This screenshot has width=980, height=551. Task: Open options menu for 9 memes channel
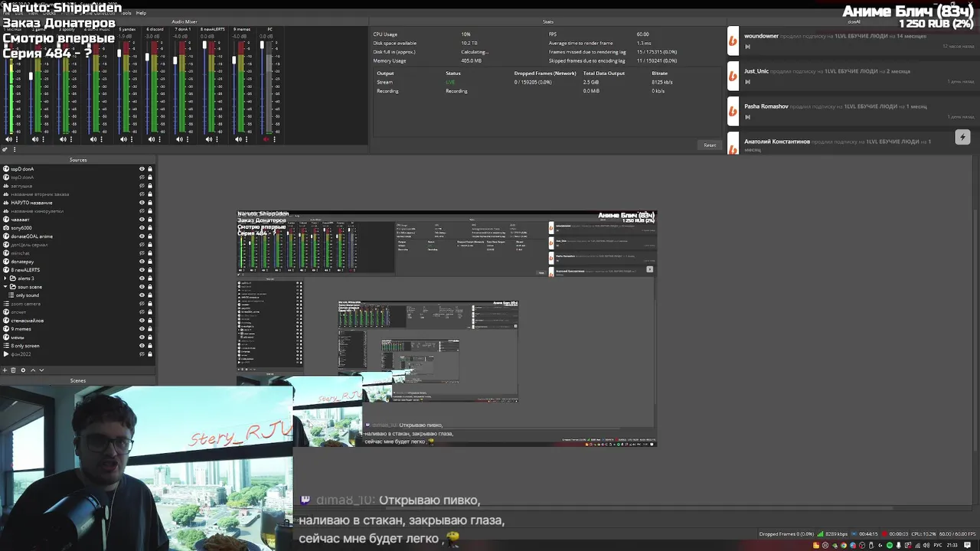[x=247, y=139]
